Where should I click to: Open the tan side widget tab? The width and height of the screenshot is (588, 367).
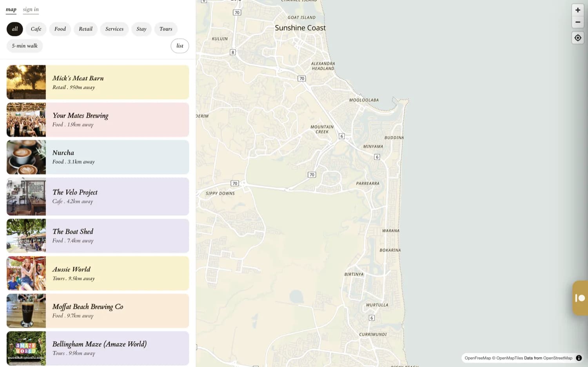pos(580,298)
